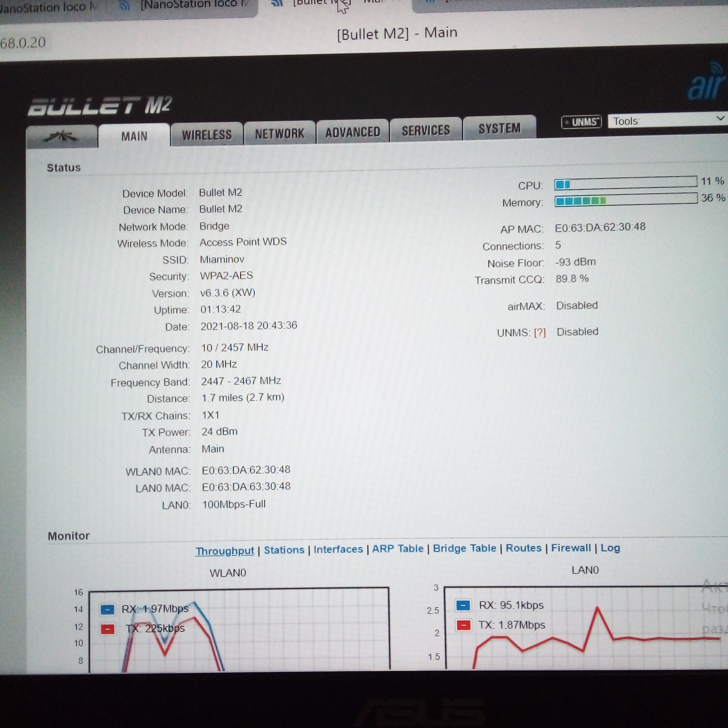The image size is (728, 728).
Task: Open the Advanced tab
Action: pos(353,132)
